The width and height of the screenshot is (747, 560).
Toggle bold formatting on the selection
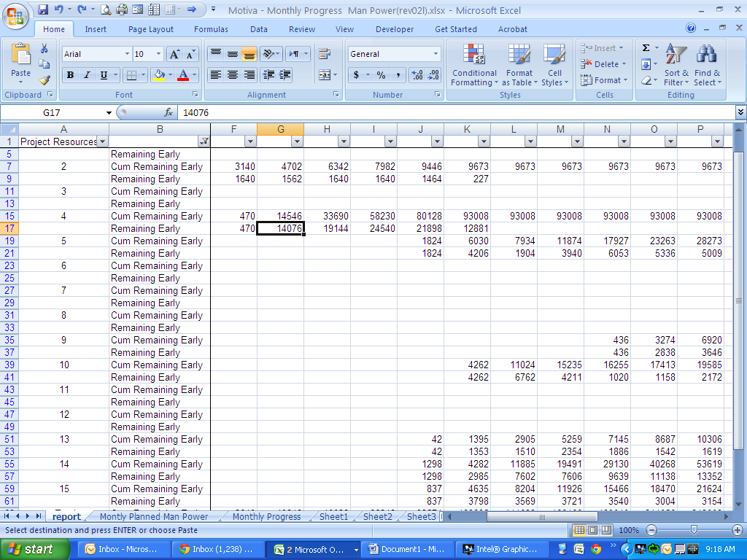69,75
